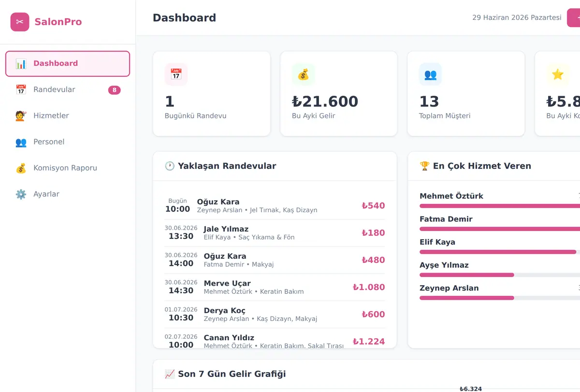The image size is (580, 392).
Task: Select Oğuz Kara's 14:00 Makyaj appointment
Action: (x=275, y=260)
